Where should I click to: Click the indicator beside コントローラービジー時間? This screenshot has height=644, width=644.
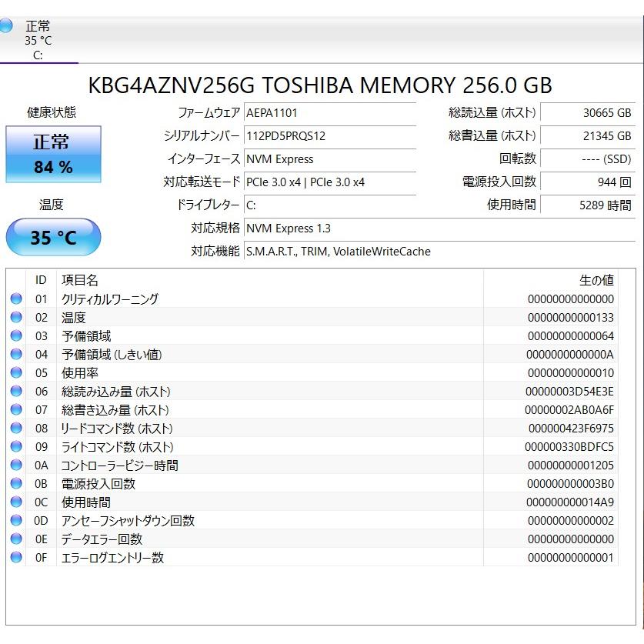click(x=17, y=465)
